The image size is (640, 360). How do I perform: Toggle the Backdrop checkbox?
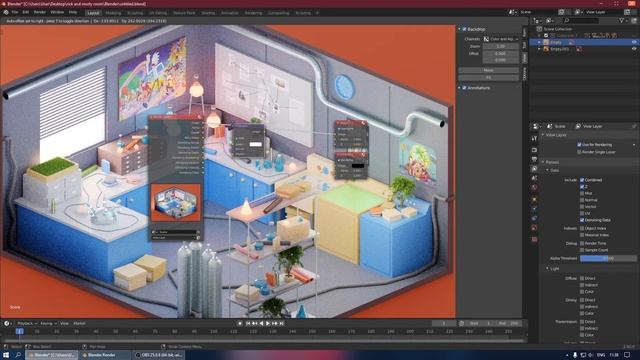464,29
